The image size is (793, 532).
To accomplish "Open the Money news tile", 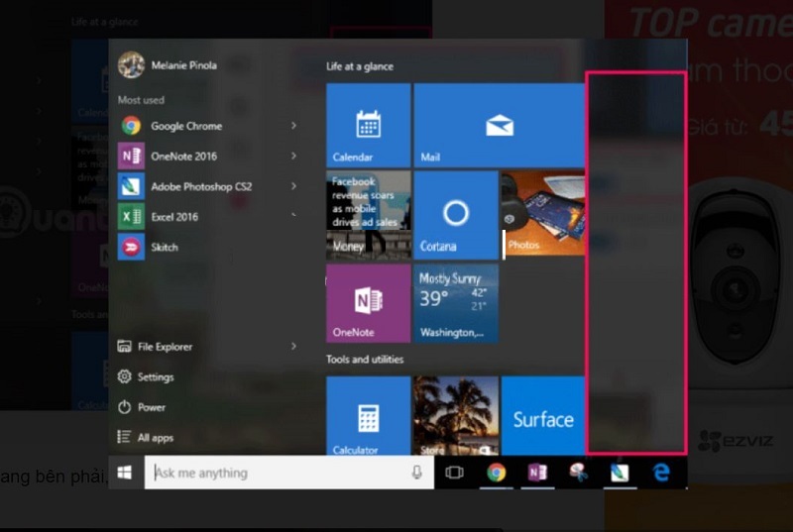I will point(368,215).
